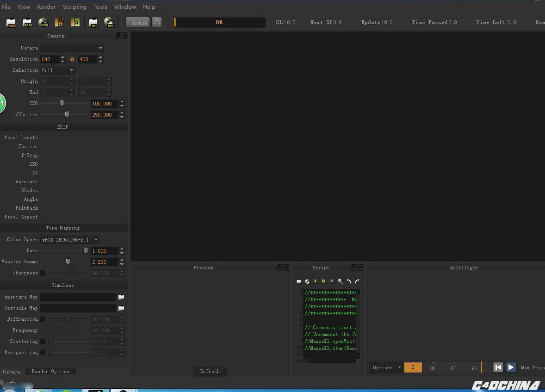Increase the Burn value stepper
Viewport: 545px width, 392px height.
(x=122, y=249)
